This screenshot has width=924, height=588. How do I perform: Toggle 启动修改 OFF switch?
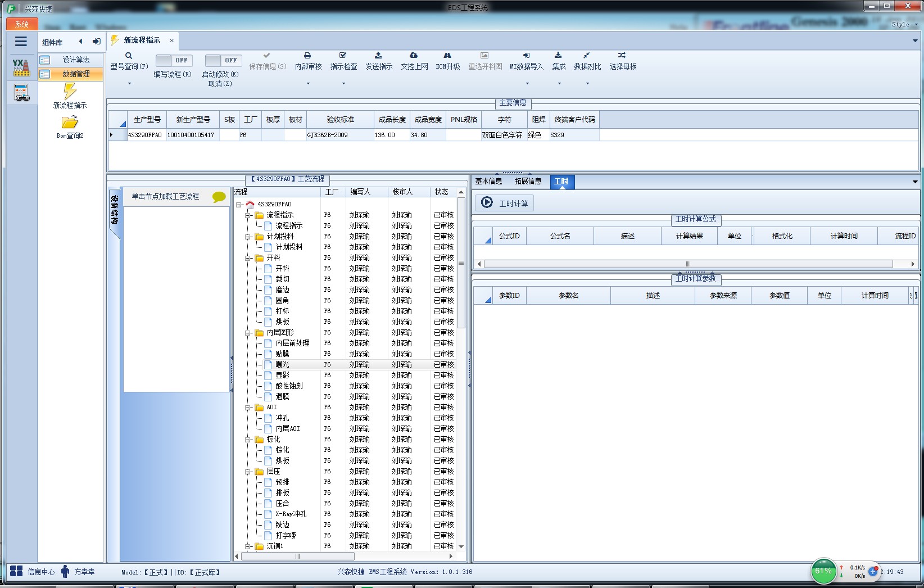[223, 60]
